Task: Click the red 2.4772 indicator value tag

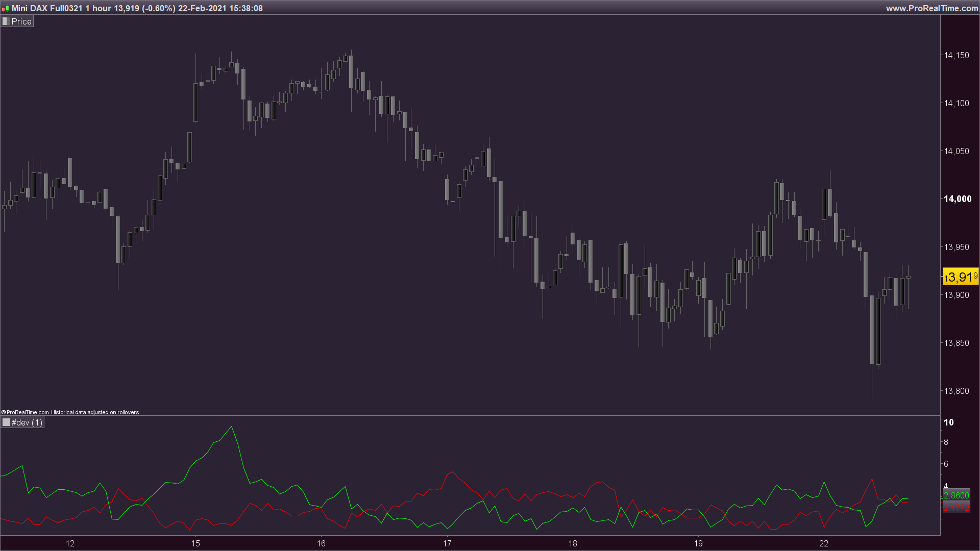Action: tap(956, 508)
